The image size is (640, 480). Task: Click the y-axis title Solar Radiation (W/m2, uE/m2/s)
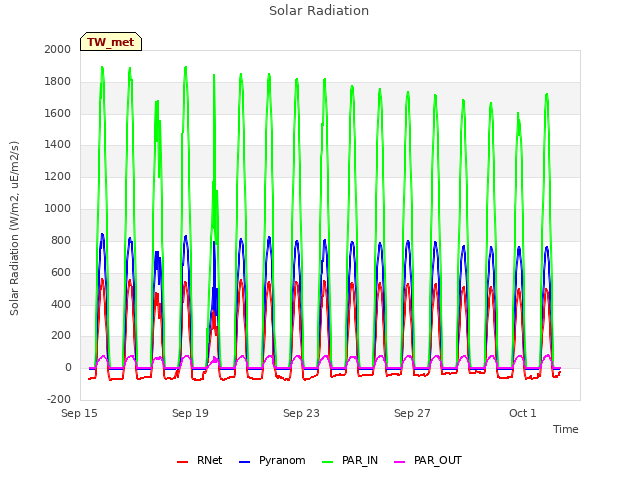coord(14,229)
